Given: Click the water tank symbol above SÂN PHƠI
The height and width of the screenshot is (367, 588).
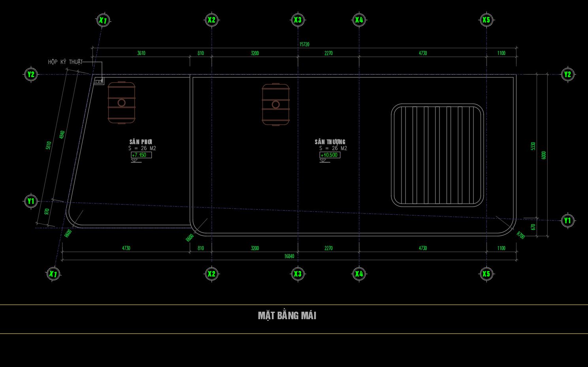Looking at the screenshot, I should pos(122,103).
